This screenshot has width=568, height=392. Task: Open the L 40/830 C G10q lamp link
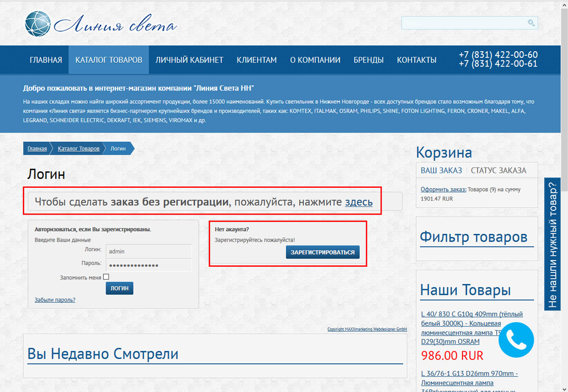471,328
